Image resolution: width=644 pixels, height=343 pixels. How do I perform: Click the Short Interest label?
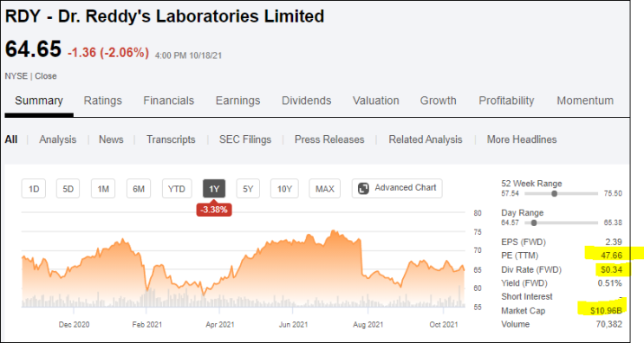(x=526, y=296)
